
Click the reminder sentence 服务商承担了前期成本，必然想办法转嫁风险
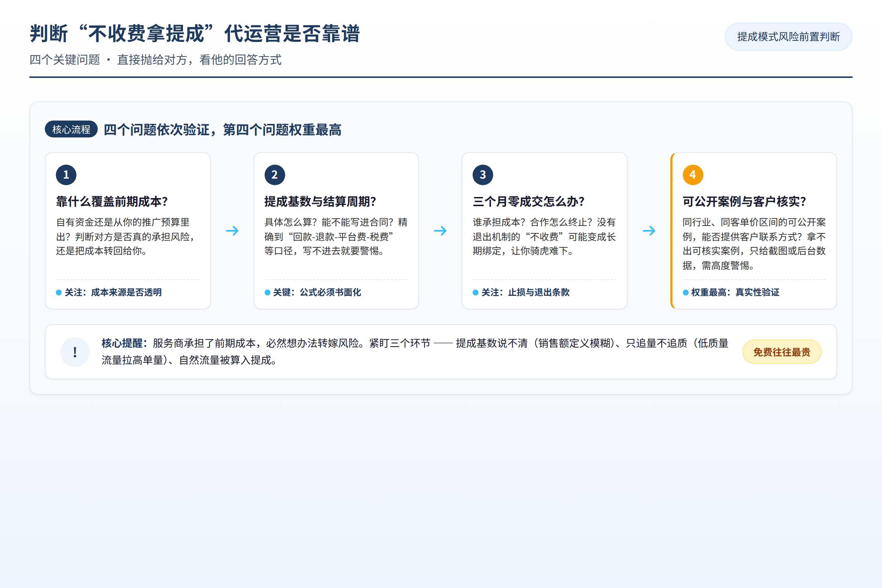258,343
